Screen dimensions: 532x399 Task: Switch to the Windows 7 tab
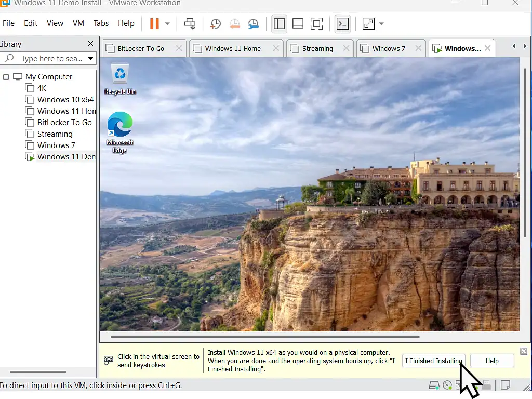389,48
